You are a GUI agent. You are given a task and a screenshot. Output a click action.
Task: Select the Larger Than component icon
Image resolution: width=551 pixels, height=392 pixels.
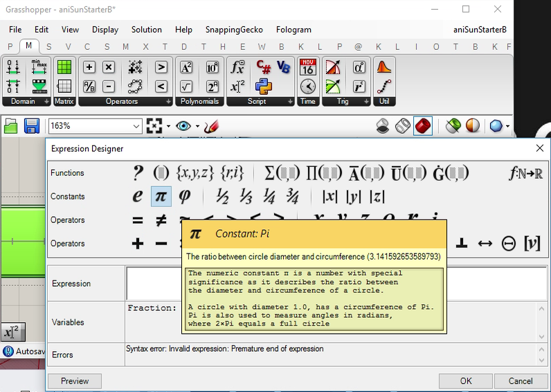click(161, 66)
